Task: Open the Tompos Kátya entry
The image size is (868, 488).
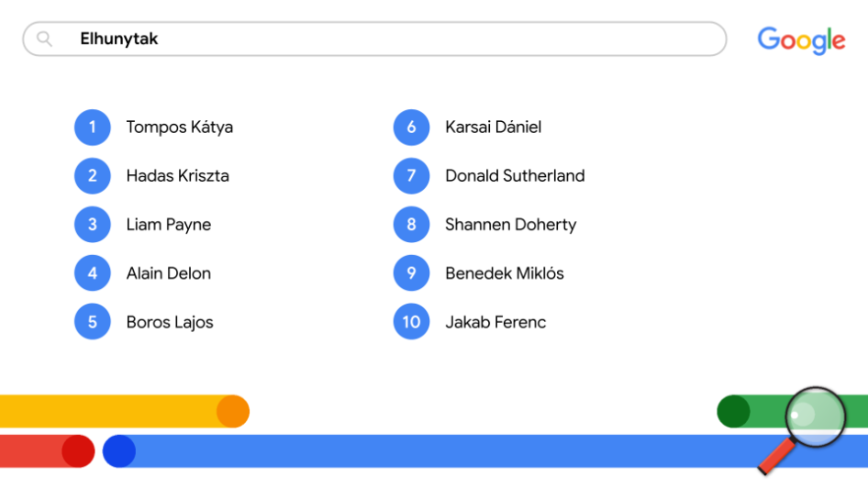Action: click(179, 128)
